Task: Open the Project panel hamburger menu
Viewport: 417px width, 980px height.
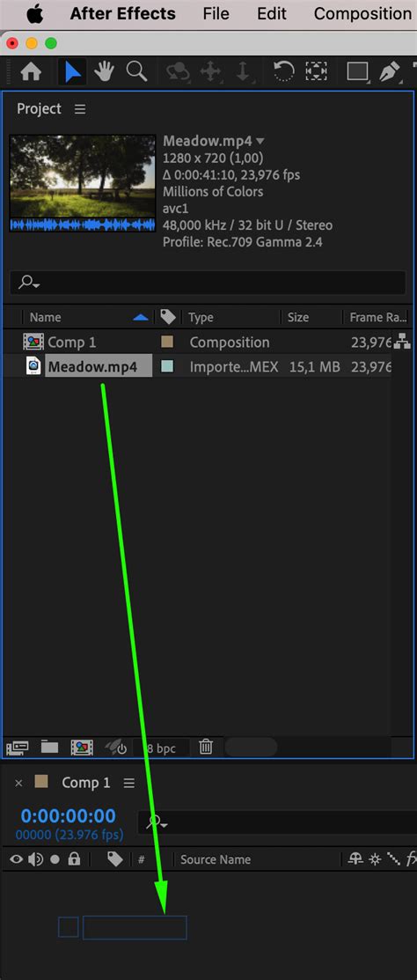Action: point(80,109)
